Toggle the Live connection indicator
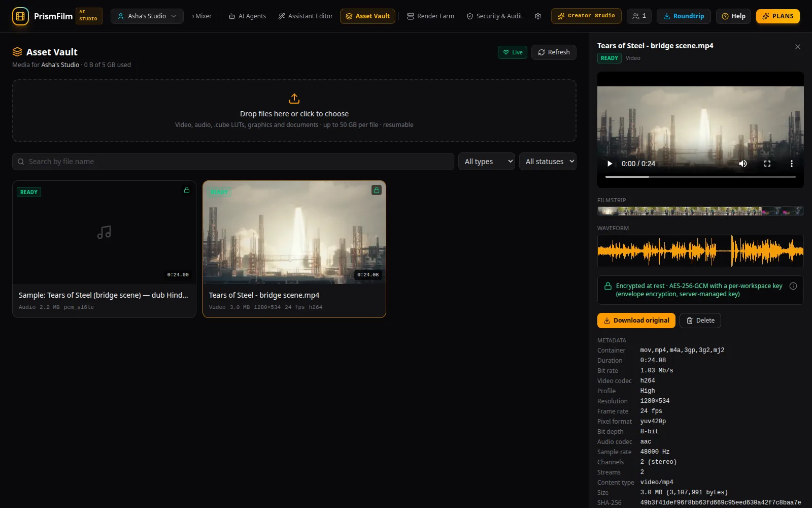Viewport: 812px width, 508px height. 513,52
